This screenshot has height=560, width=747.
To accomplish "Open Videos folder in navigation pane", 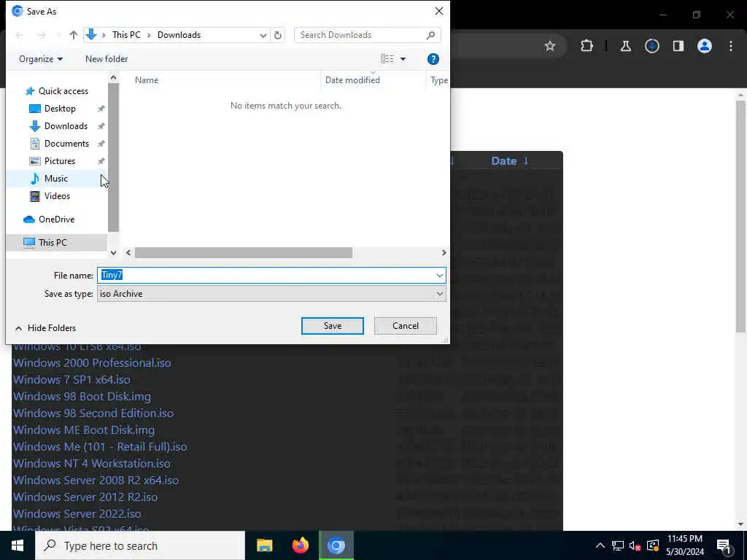I will coord(57,196).
